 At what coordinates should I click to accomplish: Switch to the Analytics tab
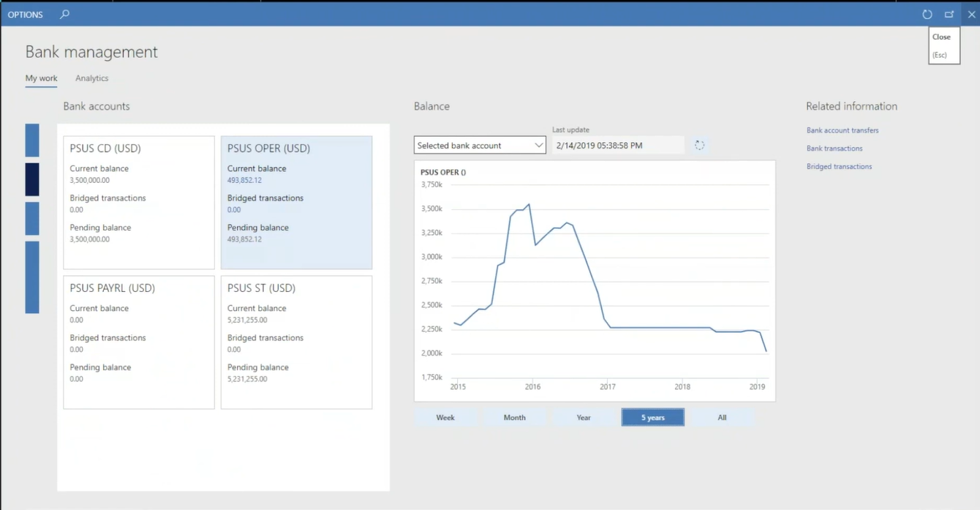tap(91, 78)
